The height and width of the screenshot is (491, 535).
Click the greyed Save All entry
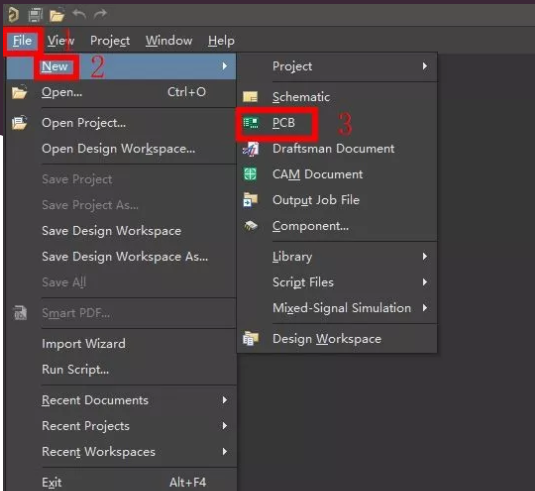pos(121,283)
